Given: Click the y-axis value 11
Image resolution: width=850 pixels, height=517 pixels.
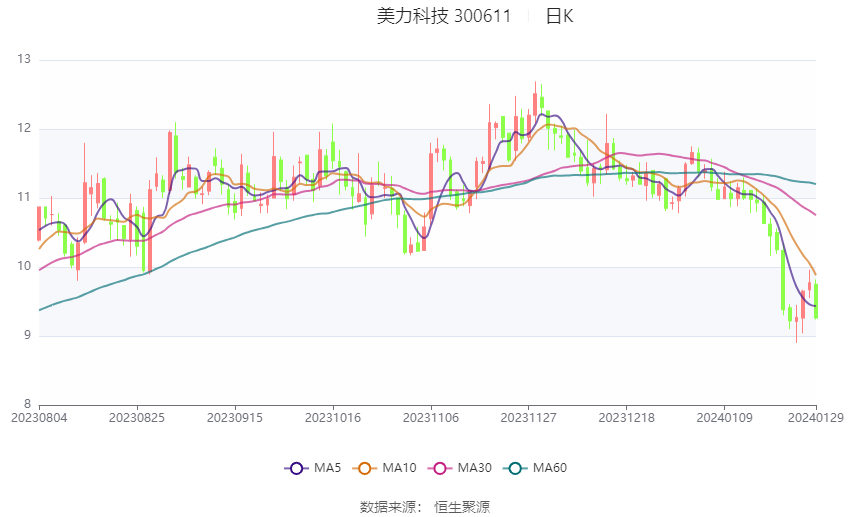Looking at the screenshot, I should pos(24,197).
